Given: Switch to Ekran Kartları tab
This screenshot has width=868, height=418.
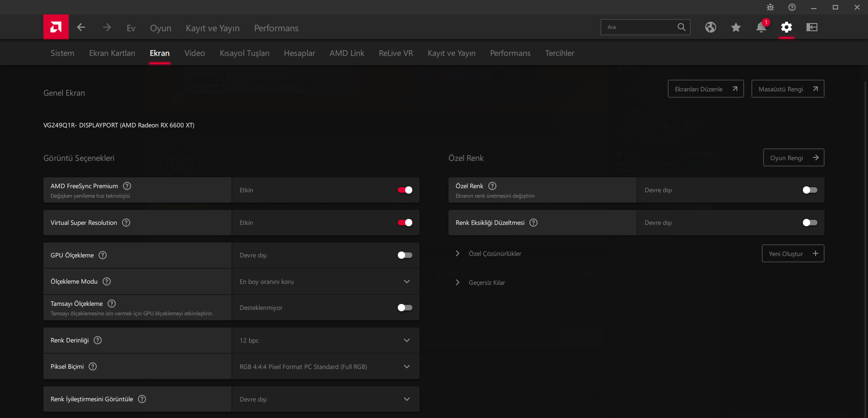Looking at the screenshot, I should point(112,53).
